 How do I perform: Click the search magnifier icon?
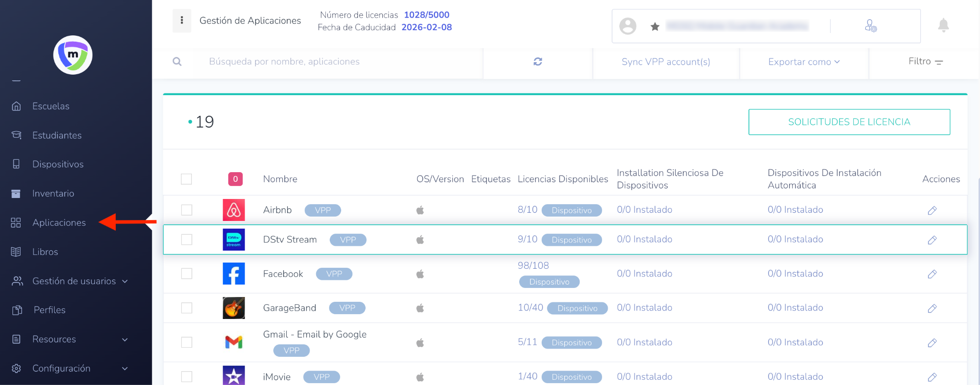[x=177, y=62]
